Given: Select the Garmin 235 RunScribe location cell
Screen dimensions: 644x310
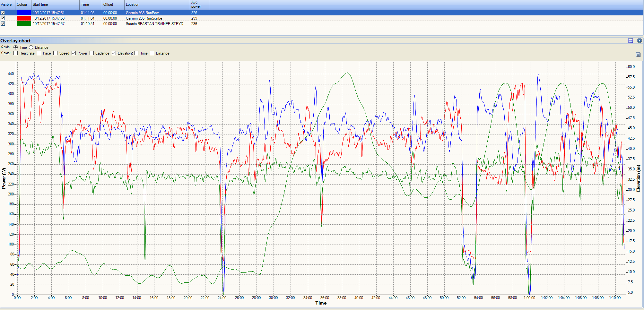Looking at the screenshot, I should (x=144, y=18).
